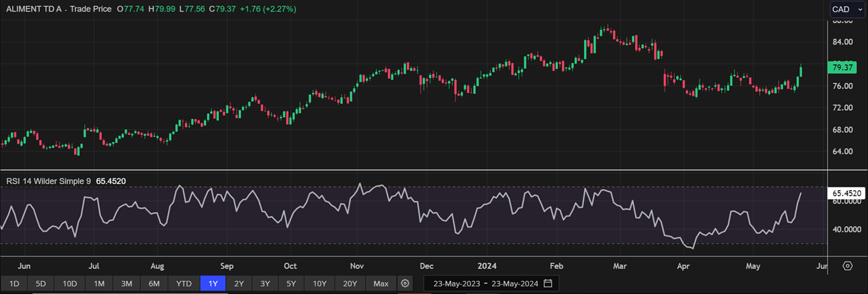Open the time range settings gear
Viewport: 868px width, 294px height.
pyautogui.click(x=405, y=283)
